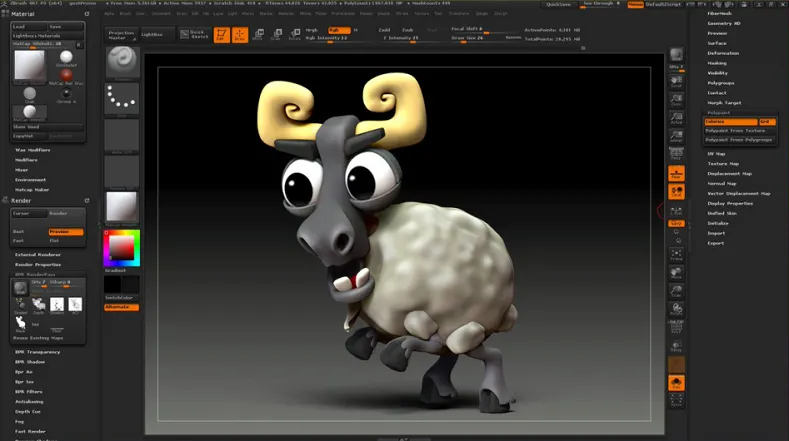The image size is (789, 441).
Task: Pick a color in the color picker square
Action: tap(122, 246)
